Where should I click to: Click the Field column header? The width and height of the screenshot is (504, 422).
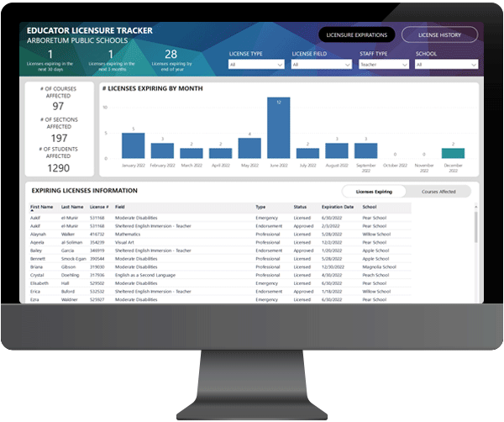point(119,207)
